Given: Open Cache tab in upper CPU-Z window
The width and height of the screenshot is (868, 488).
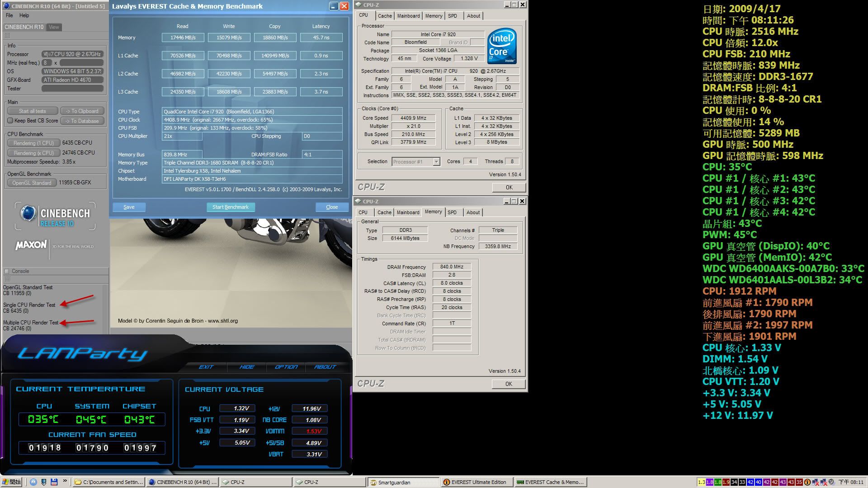Looking at the screenshot, I should [x=385, y=16].
